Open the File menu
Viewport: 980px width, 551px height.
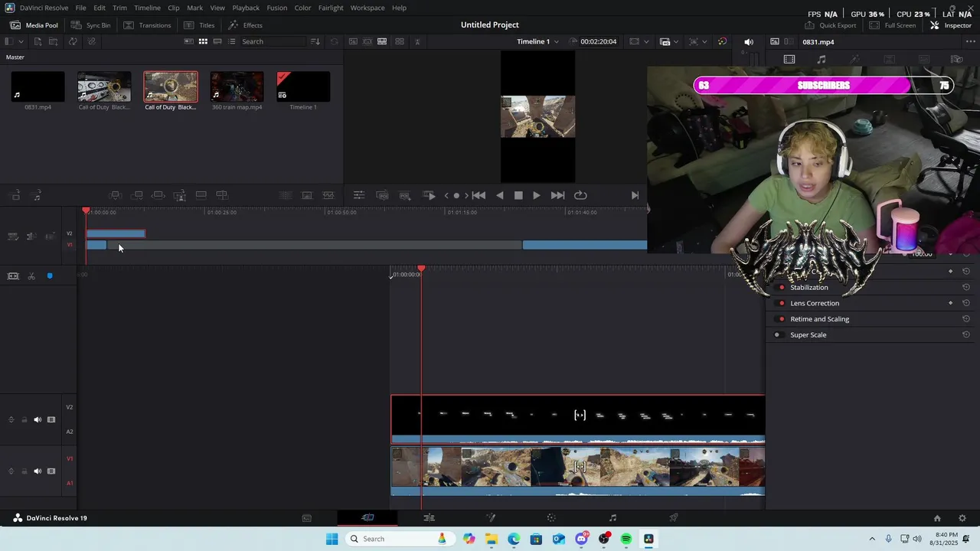click(x=80, y=8)
